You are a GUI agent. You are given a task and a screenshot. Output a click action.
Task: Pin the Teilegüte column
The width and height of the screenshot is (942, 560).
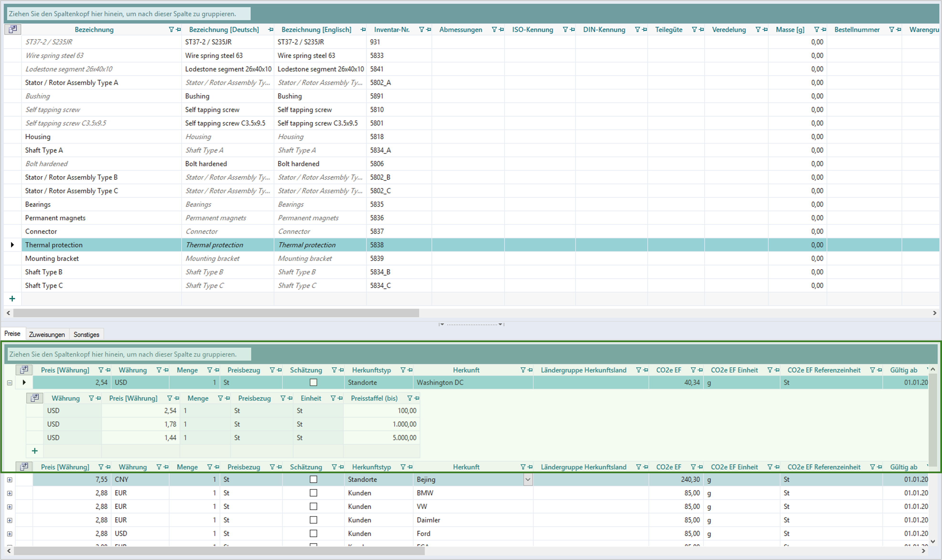point(701,29)
